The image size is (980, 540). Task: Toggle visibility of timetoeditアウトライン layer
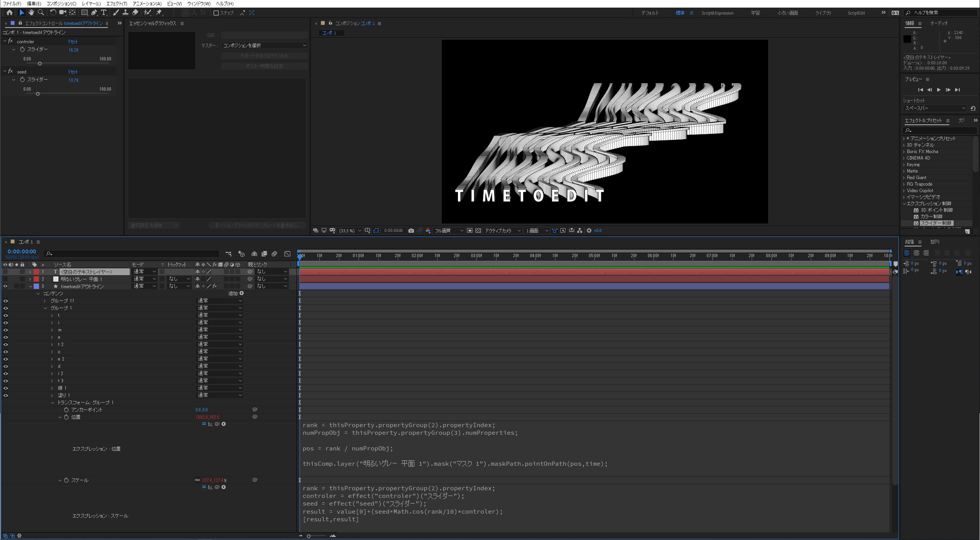[5, 286]
